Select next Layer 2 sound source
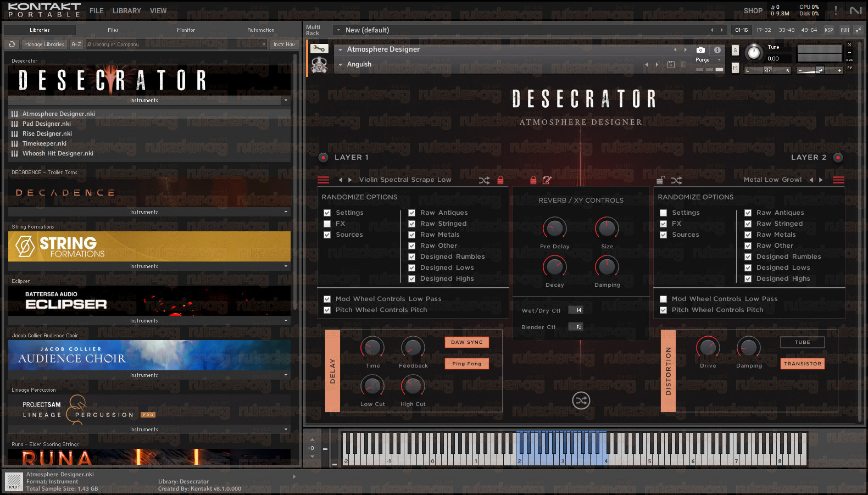The width and height of the screenshot is (868, 495). (821, 180)
